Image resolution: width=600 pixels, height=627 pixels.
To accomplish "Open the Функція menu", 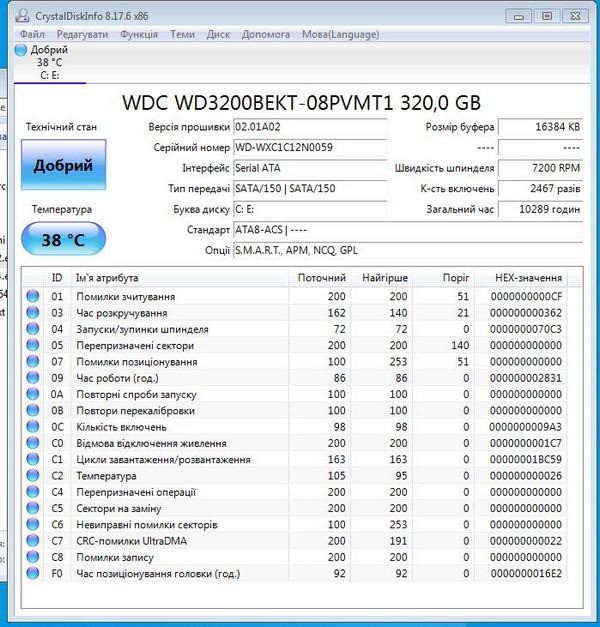I will coord(139,34).
